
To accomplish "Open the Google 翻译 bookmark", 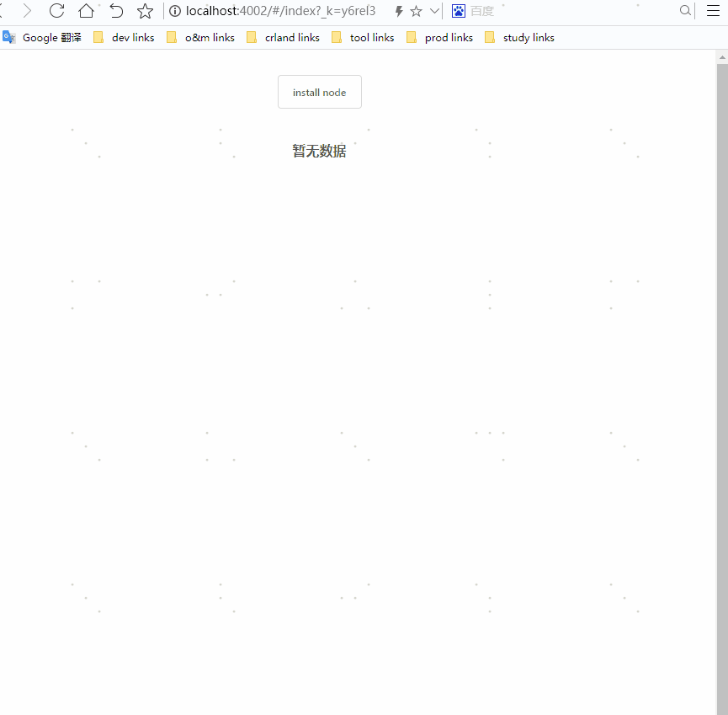I will point(42,38).
